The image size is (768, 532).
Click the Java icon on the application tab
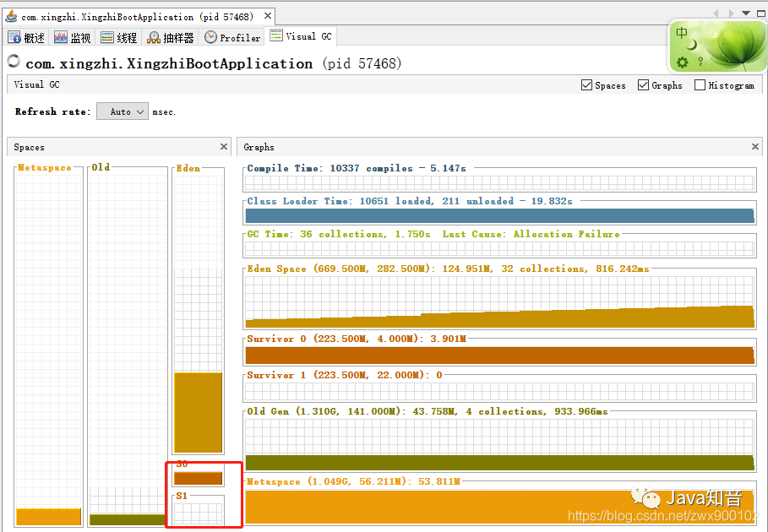coord(11,16)
